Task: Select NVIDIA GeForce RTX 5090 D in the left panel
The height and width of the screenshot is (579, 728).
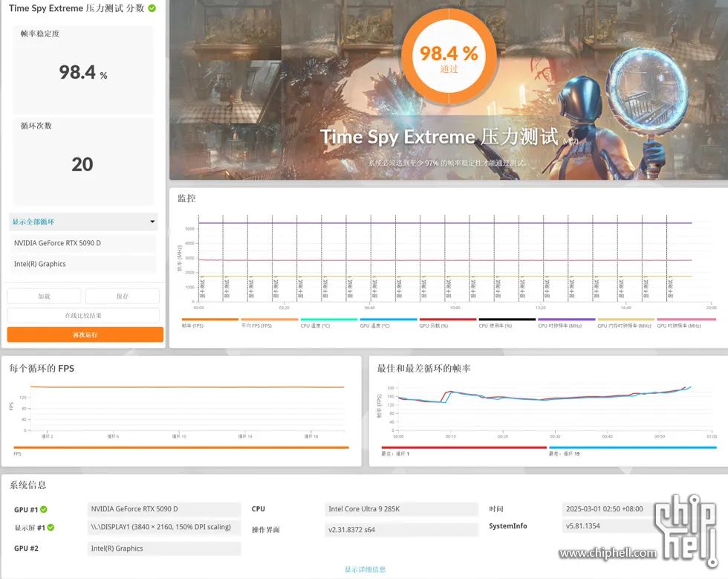Action: coord(82,243)
